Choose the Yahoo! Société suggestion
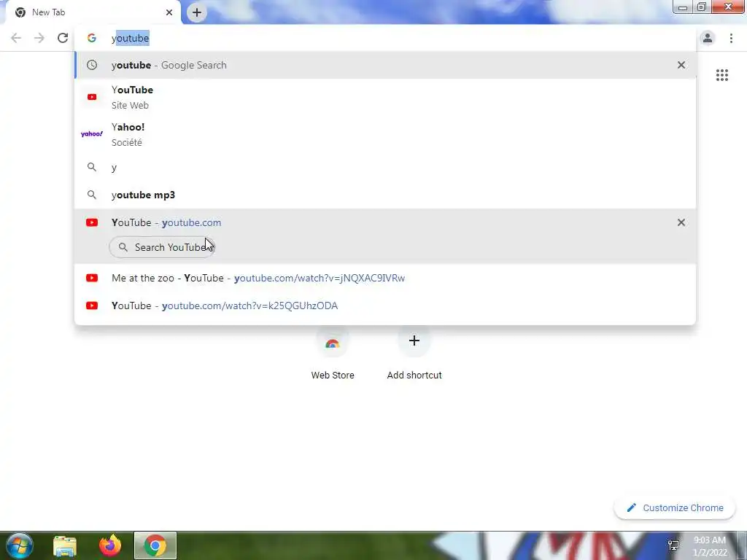747x560 pixels. pyautogui.click(x=385, y=134)
